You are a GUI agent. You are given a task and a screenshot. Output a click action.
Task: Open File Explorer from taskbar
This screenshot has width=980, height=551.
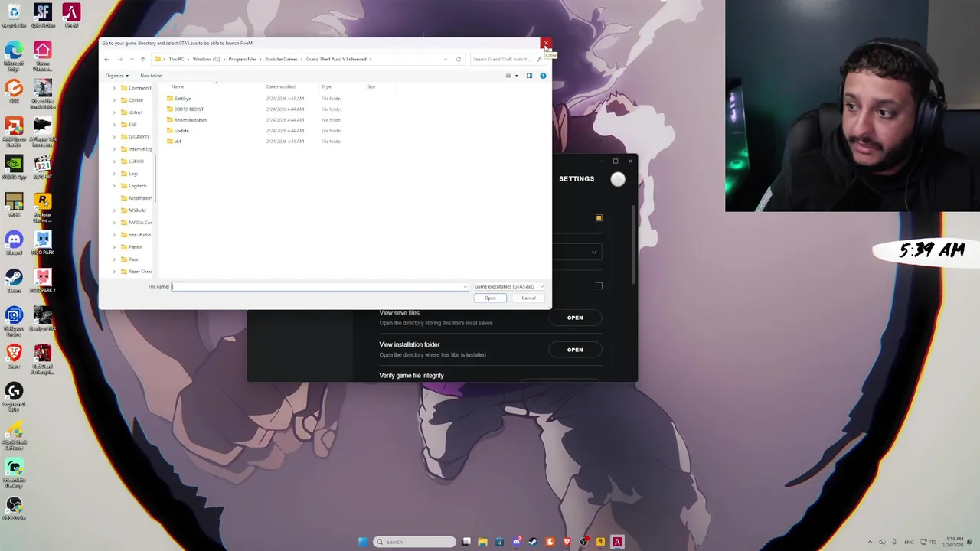(482, 542)
